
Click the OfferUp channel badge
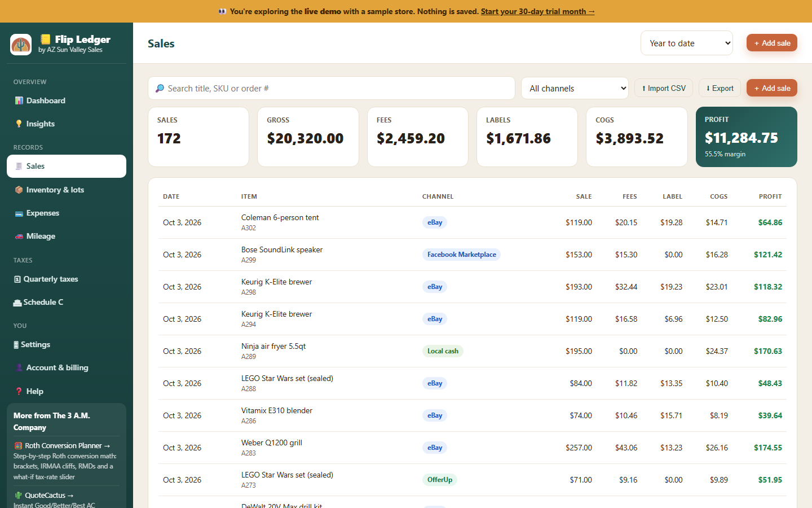click(440, 480)
